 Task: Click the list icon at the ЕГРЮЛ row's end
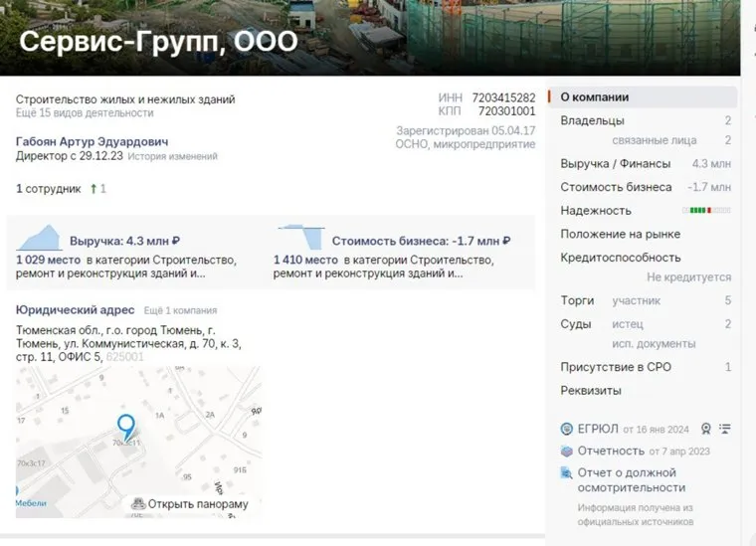click(x=724, y=430)
